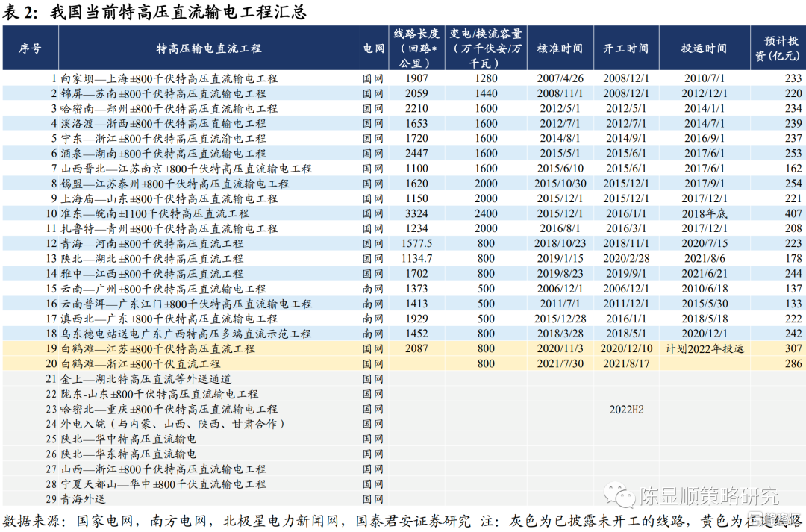Click project '扎鲁特—青州±800千伏特高压直流输电工程'
The height and width of the screenshot is (532, 806).
pyautogui.click(x=169, y=228)
